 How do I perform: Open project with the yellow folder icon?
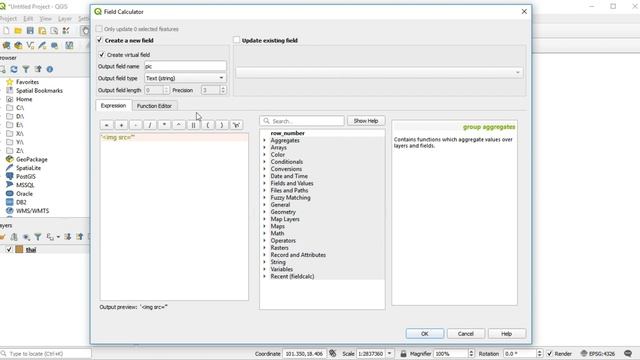tap(18, 31)
